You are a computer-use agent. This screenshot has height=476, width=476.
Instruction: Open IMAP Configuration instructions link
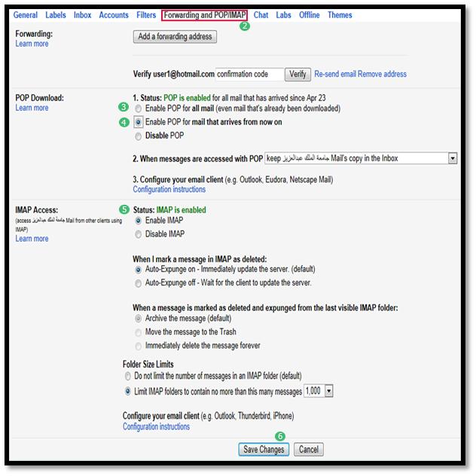(x=156, y=426)
